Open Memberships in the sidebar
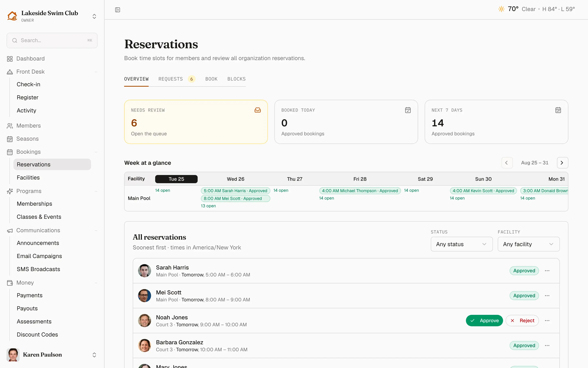 (35, 204)
